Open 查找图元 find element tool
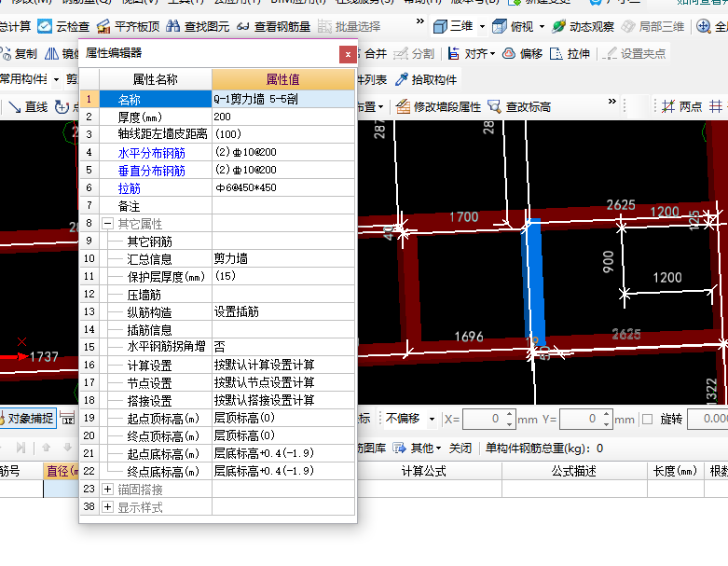 pos(198,26)
